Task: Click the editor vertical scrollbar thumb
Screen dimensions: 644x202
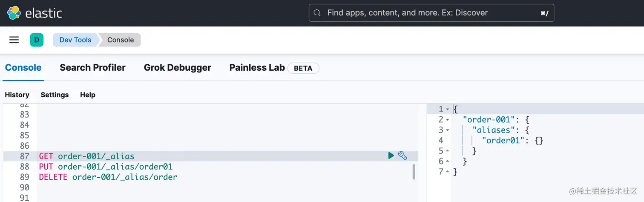Action: coord(414,172)
